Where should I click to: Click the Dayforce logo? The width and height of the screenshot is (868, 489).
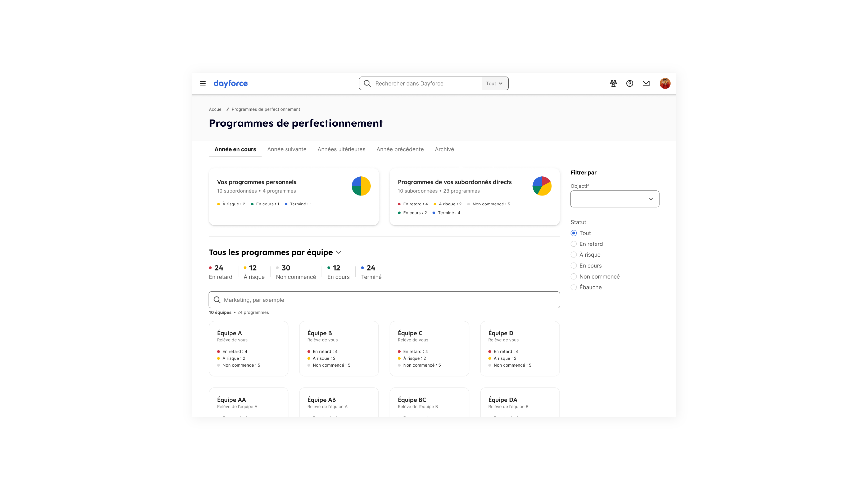click(230, 83)
